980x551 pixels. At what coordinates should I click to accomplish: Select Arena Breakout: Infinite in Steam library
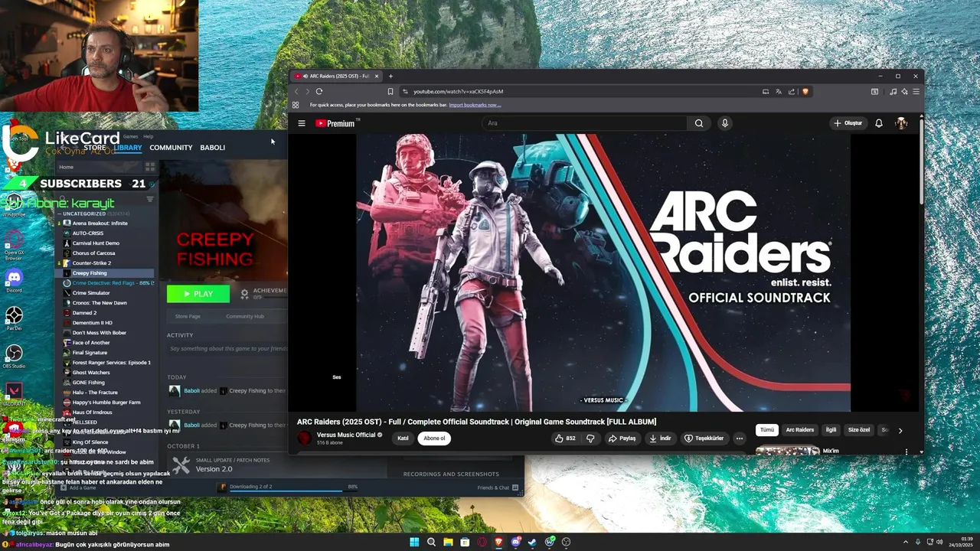100,223
